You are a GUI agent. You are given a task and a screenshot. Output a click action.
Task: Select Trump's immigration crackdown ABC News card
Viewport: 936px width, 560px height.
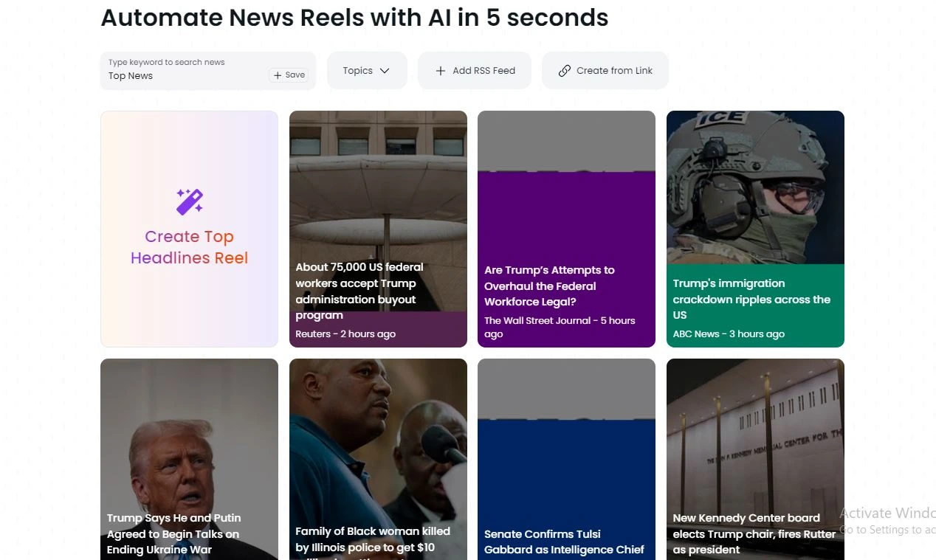coord(755,229)
